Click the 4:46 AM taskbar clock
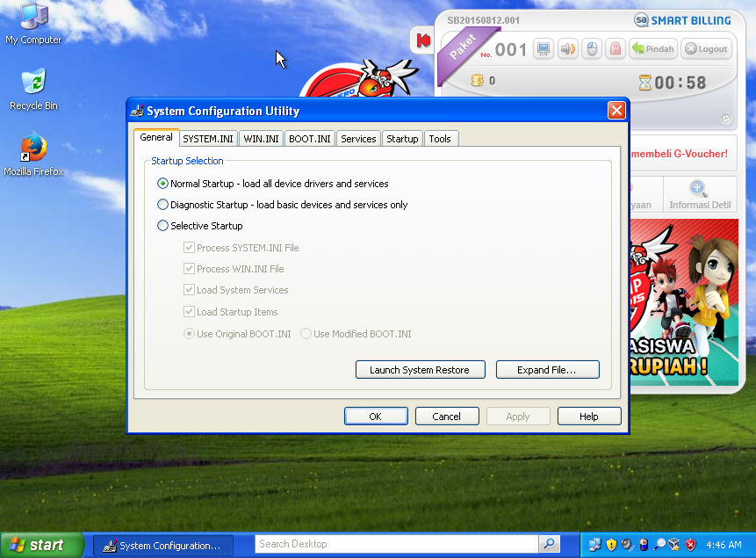This screenshot has height=558, width=756. [724, 545]
